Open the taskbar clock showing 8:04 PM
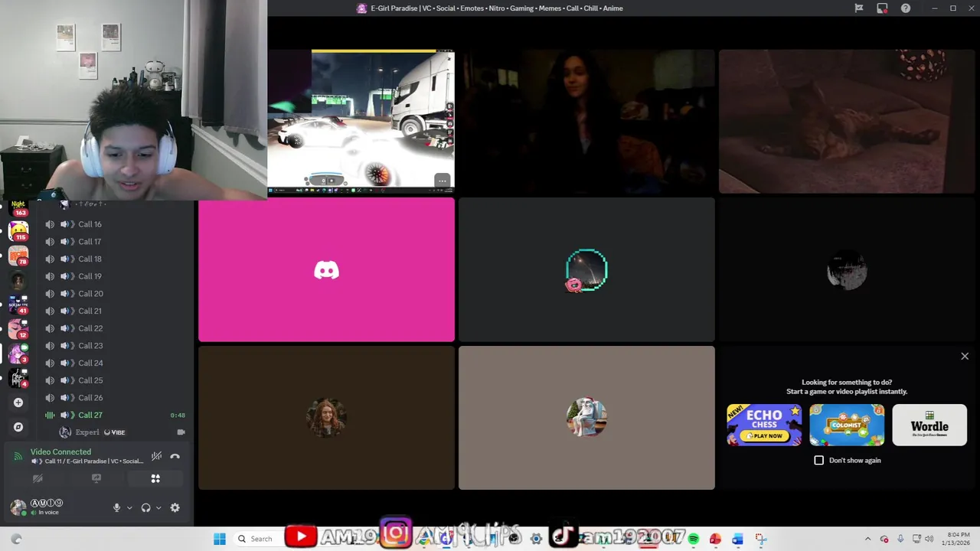The image size is (980, 551). point(958,539)
